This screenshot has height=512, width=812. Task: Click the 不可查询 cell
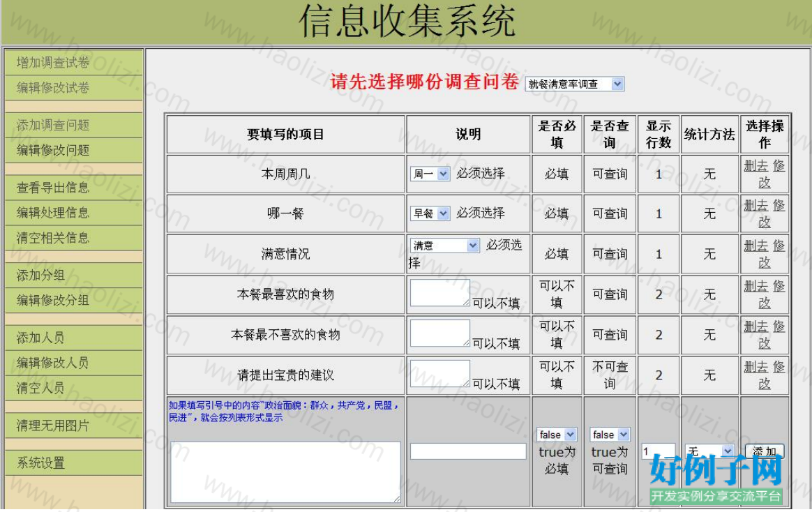[610, 375]
